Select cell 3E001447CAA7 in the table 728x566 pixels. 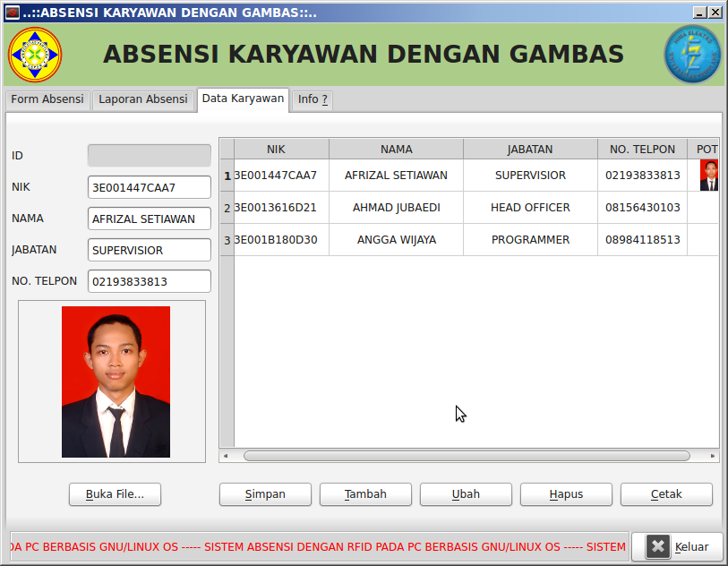[x=281, y=176]
